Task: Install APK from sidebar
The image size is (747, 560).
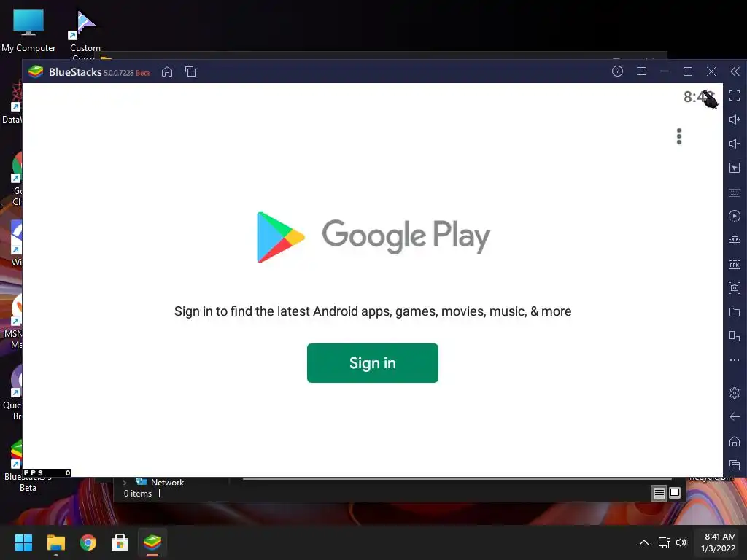Action: coord(735,264)
